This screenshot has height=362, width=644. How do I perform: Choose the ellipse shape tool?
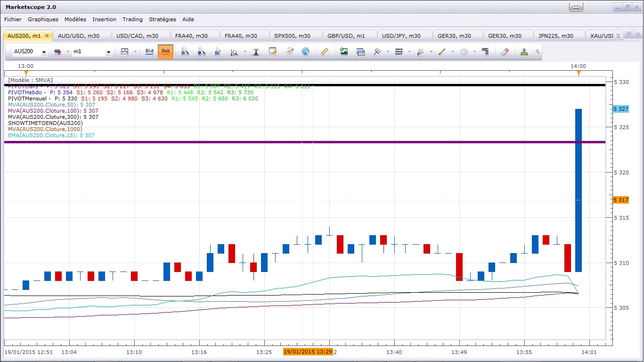tap(464, 52)
